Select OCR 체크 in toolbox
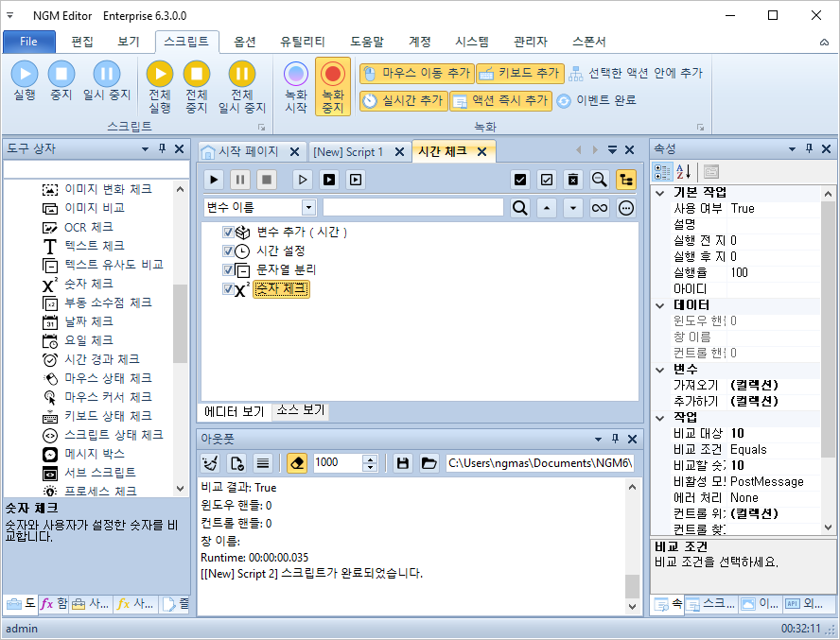The image size is (840, 640). click(88, 227)
